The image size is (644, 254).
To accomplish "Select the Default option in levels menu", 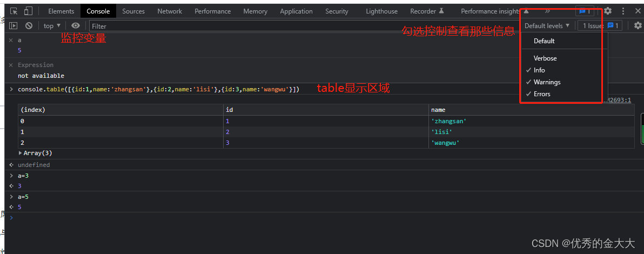I will click(x=544, y=41).
